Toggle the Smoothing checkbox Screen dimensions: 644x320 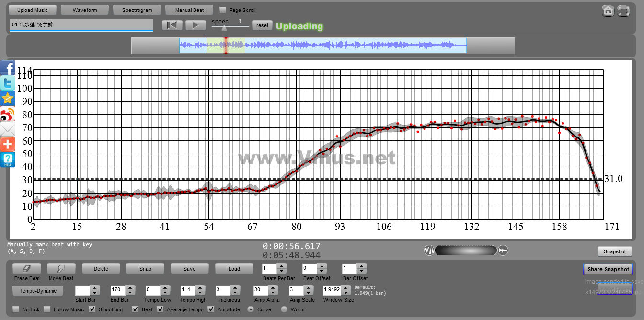click(x=92, y=309)
